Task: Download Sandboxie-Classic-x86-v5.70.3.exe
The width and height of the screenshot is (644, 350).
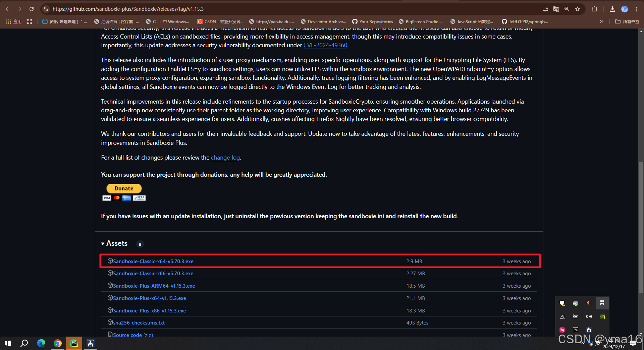Action: pyautogui.click(x=153, y=274)
